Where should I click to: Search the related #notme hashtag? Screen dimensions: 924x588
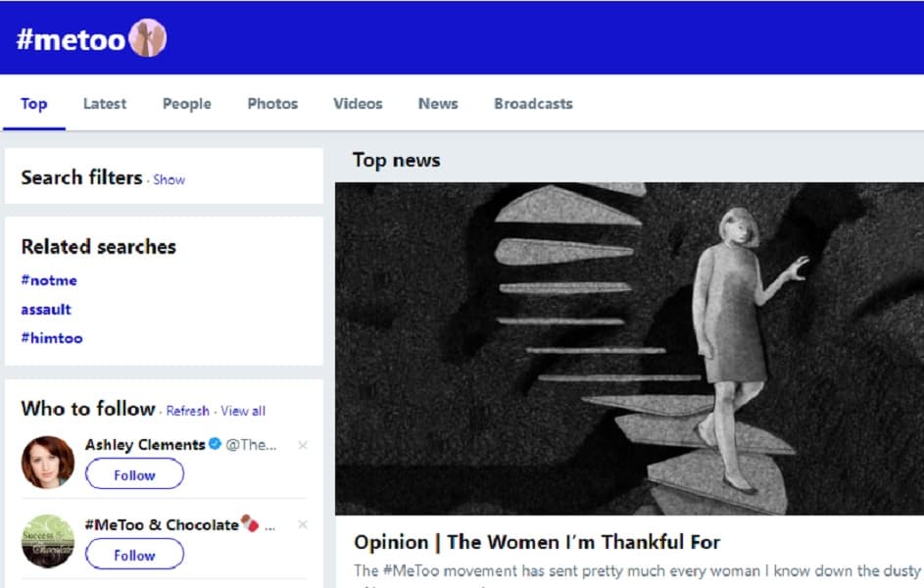click(49, 280)
